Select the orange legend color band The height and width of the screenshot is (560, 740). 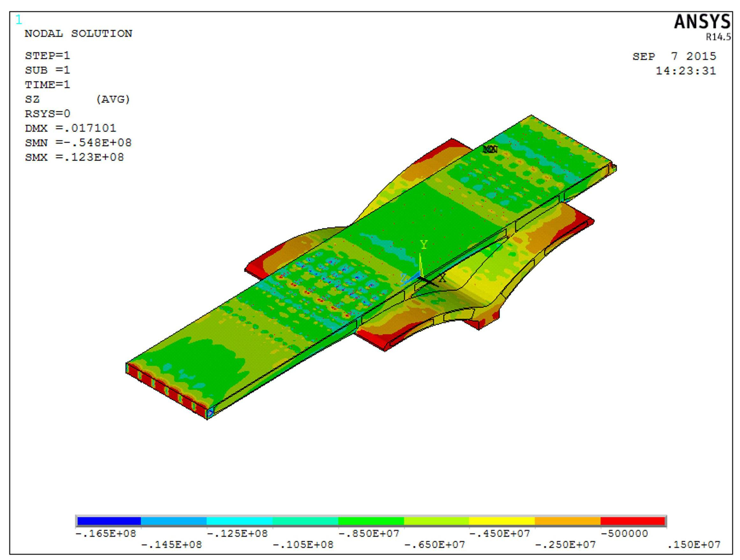pyautogui.click(x=567, y=521)
